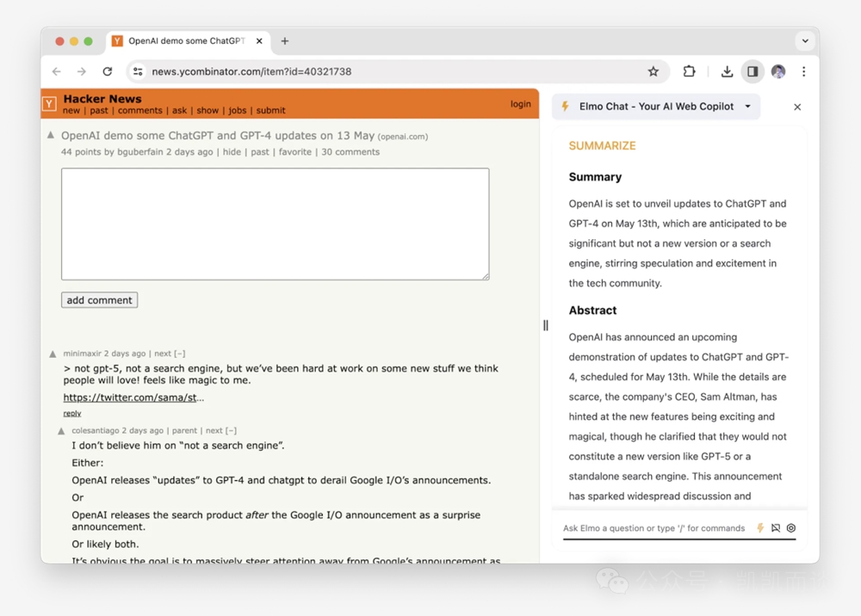861x616 pixels.
Task: Go to parent of colesantiago's comment
Action: point(184,430)
